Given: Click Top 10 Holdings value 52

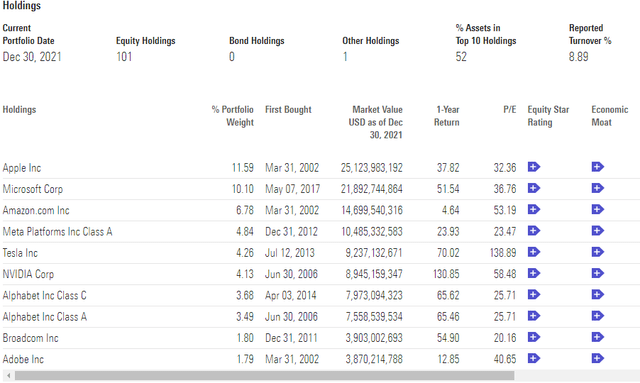Looking at the screenshot, I should (x=461, y=57).
